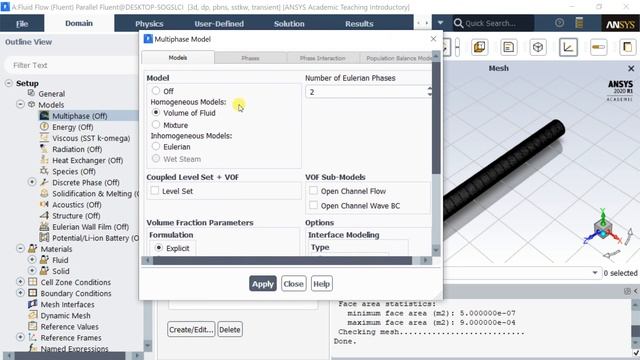Open the Physics ribbon tab
The image size is (640, 360).
[x=149, y=24]
